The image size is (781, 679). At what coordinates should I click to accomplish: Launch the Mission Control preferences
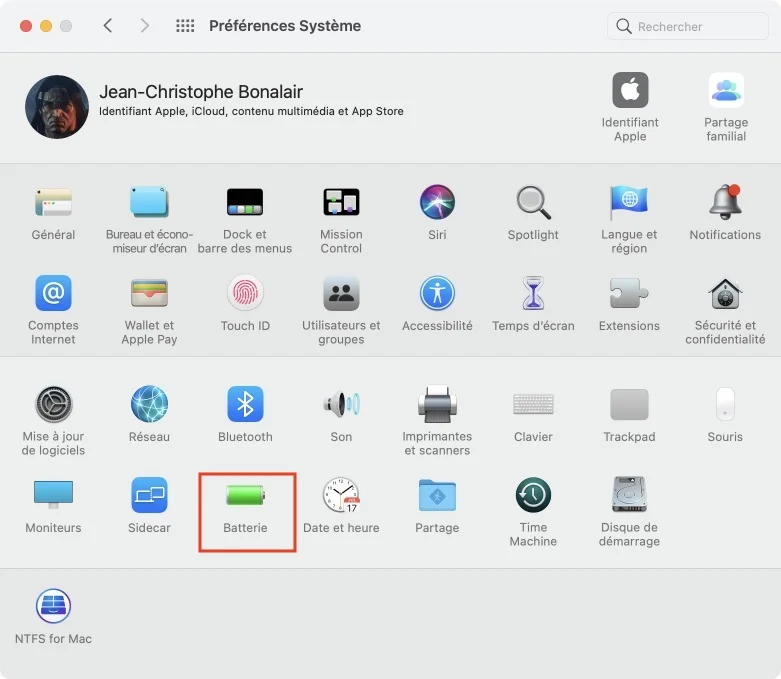tap(341, 202)
